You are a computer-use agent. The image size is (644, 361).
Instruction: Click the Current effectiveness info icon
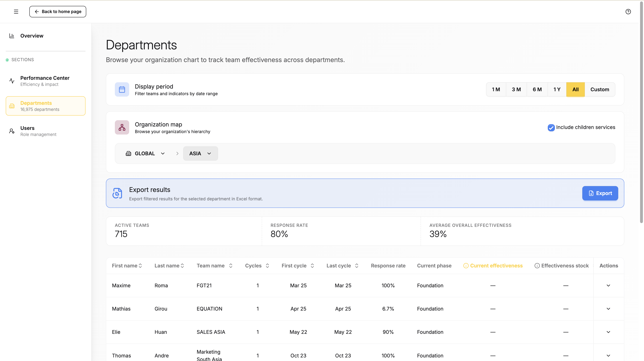click(x=466, y=266)
